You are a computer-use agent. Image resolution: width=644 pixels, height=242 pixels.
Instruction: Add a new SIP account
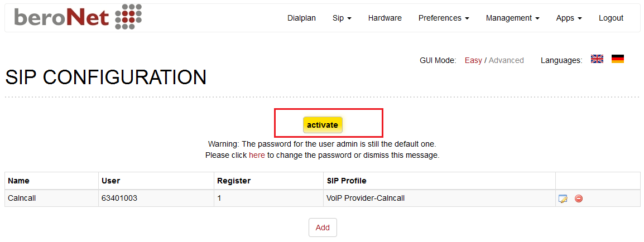pyautogui.click(x=323, y=228)
